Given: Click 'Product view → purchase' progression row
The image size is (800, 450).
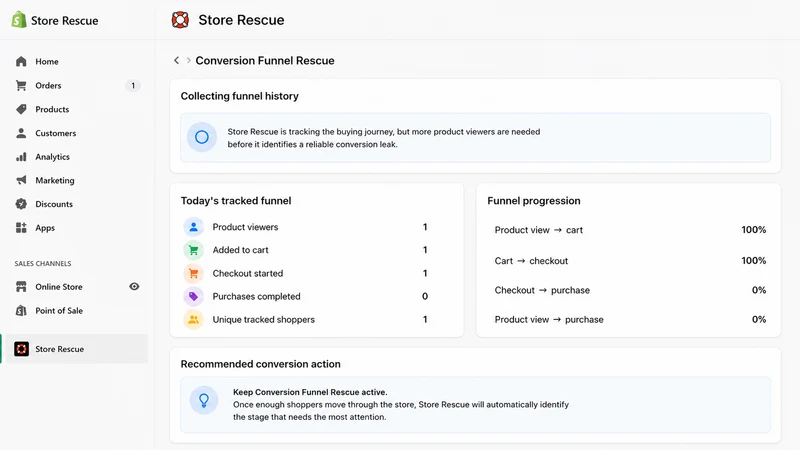Looking at the screenshot, I should [x=630, y=319].
